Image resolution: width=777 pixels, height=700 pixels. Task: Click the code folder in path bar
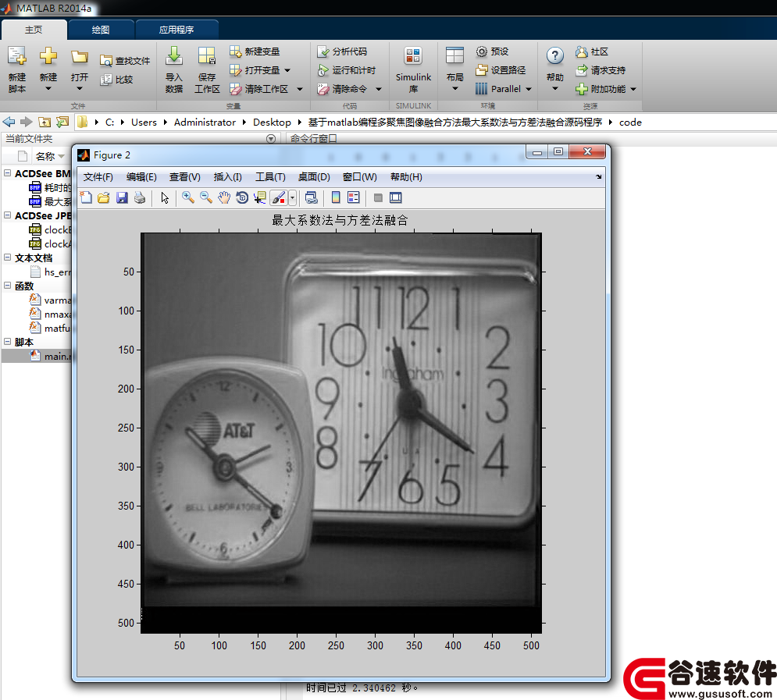630,123
